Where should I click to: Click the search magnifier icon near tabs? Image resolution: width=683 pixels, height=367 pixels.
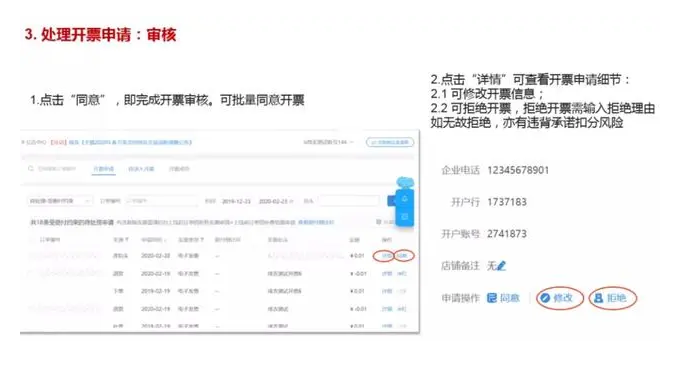30,168
